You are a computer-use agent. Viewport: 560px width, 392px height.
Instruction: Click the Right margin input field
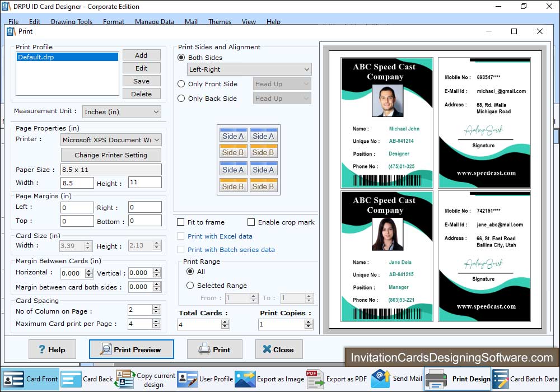tap(145, 207)
